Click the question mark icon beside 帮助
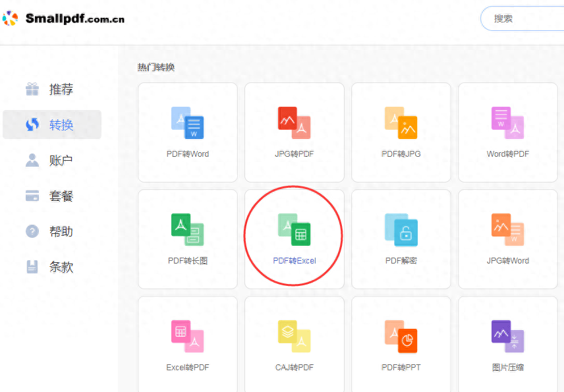This screenshot has width=564, height=392. (32, 231)
